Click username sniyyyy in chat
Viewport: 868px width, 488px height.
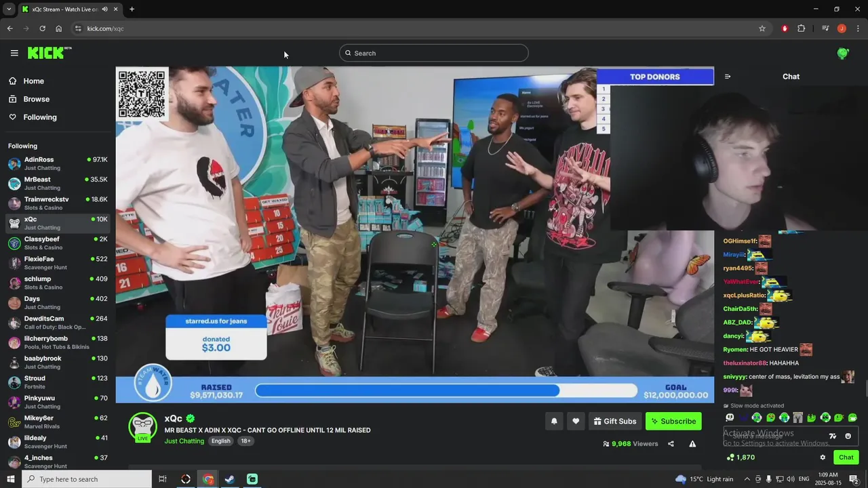pos(734,377)
